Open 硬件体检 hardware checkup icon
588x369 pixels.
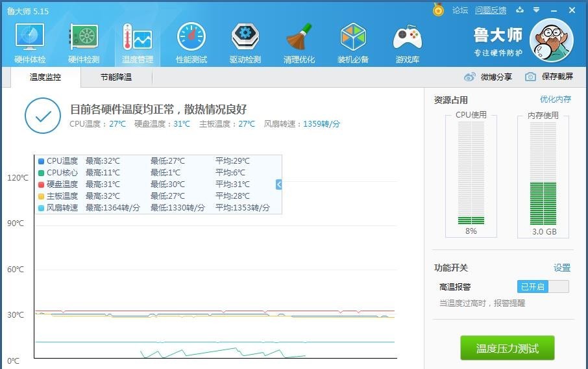[30, 37]
